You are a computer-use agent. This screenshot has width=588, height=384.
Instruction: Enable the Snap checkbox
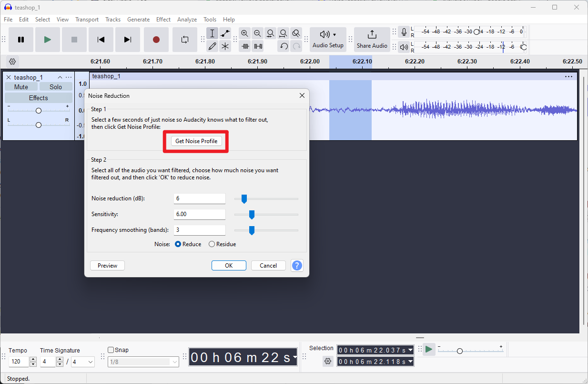[x=110, y=350]
